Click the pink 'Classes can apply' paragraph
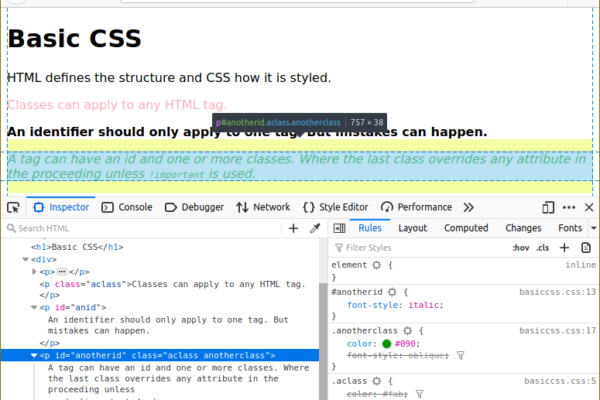 coord(117,105)
